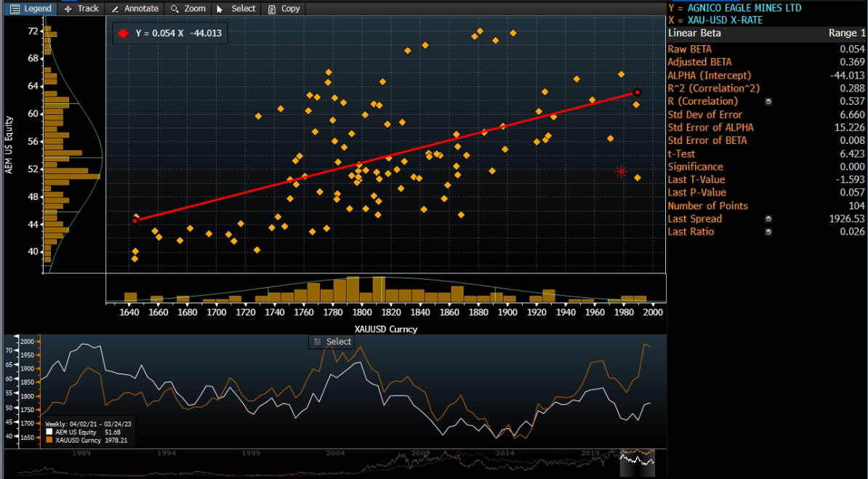Click the red asterisk last-point marker
This screenshot has height=479, width=868.
pos(621,172)
